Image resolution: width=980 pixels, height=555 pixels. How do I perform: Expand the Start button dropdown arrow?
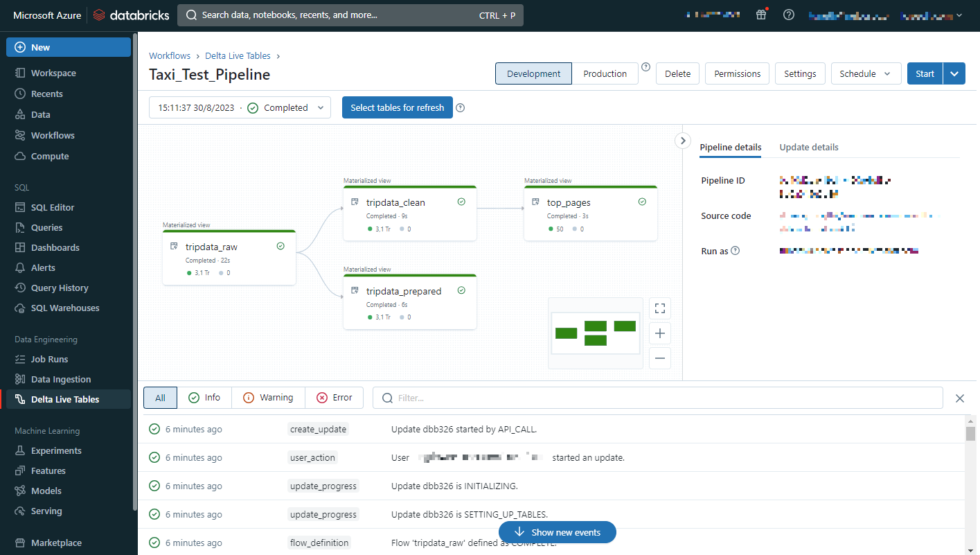954,73
